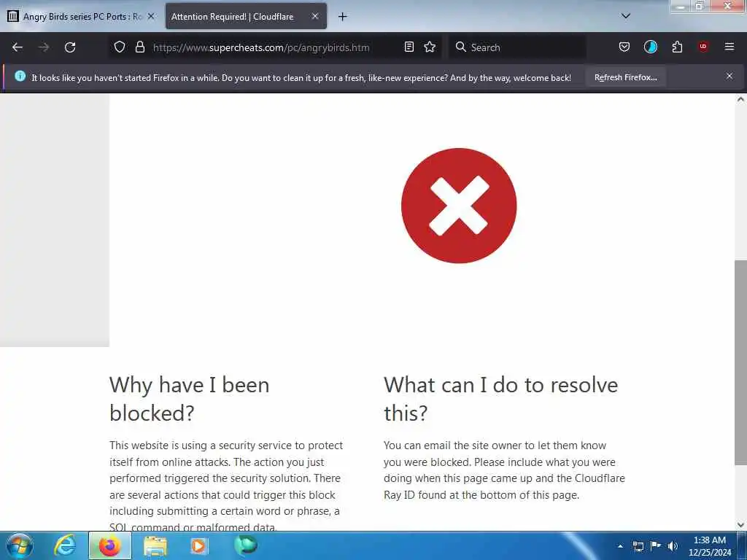Select the Attention Required Cloudflare tab

[x=246, y=17]
